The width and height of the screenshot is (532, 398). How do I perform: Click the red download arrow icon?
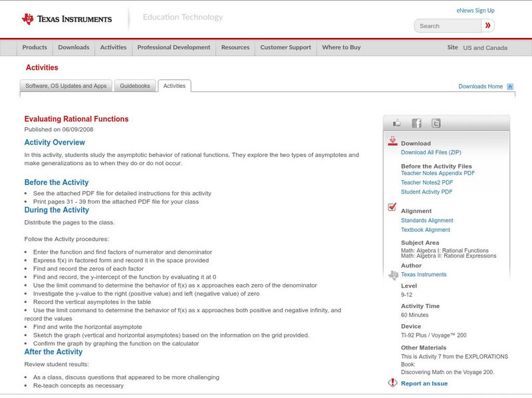click(x=392, y=141)
